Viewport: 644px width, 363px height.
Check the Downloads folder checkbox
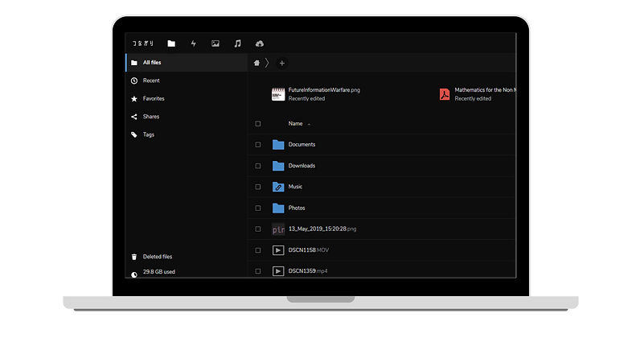(x=258, y=166)
